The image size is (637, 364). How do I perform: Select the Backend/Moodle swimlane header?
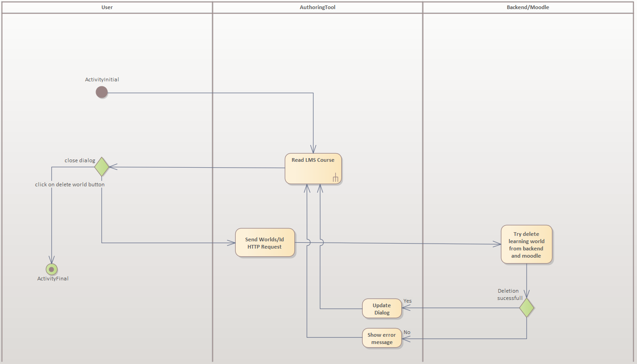[527, 7]
